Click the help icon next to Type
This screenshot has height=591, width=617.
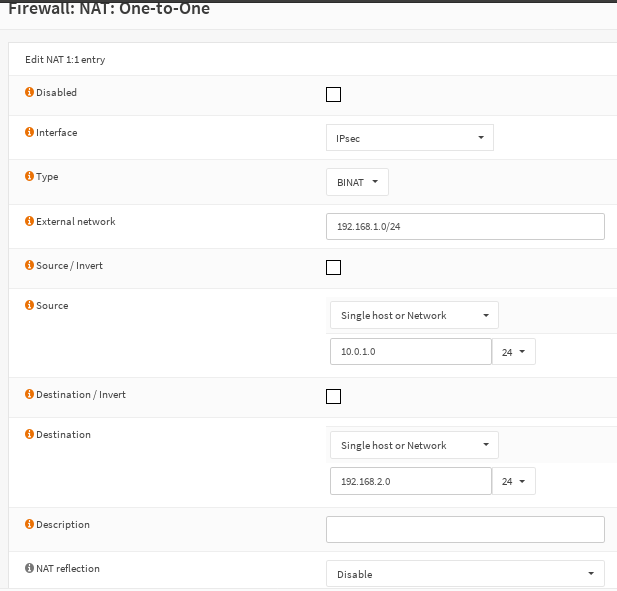[29, 177]
